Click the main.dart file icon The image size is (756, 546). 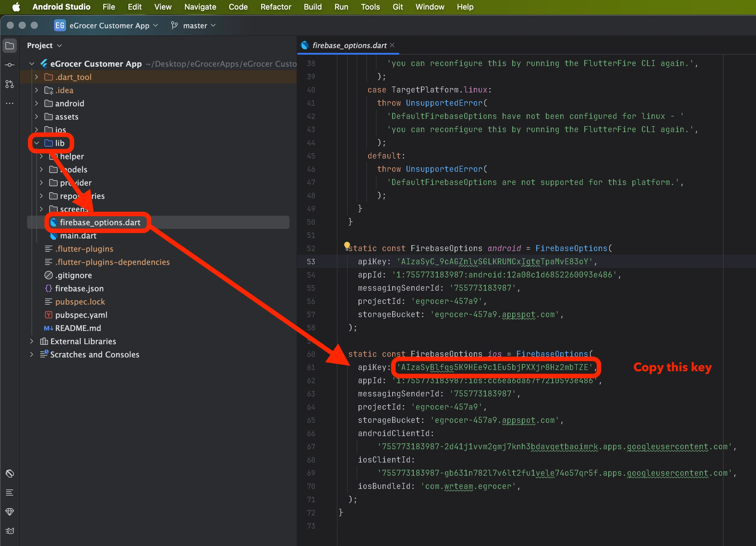(x=53, y=235)
